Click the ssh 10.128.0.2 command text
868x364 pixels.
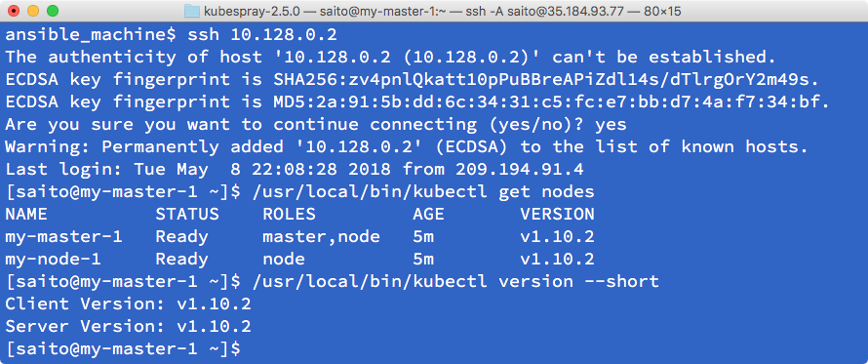point(261,35)
